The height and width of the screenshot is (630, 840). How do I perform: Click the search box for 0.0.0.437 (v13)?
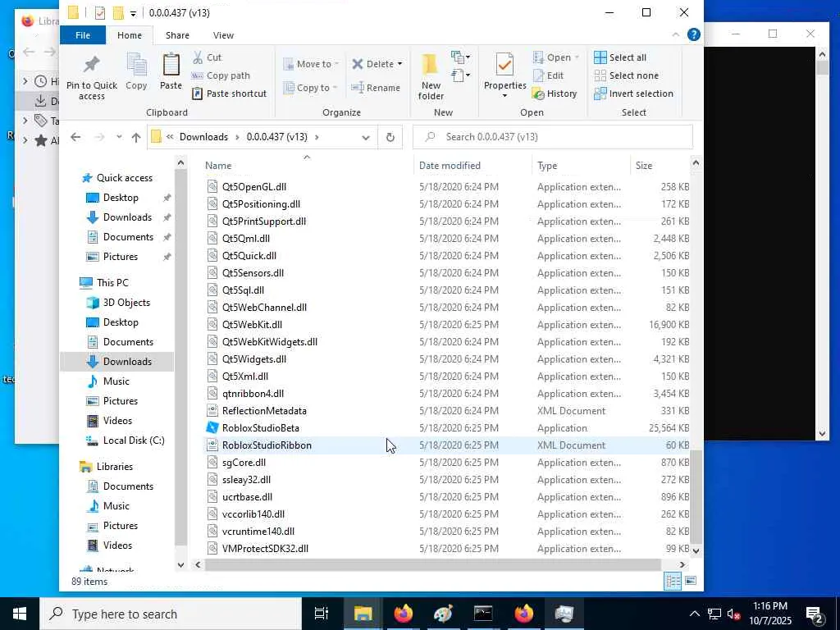click(553, 137)
